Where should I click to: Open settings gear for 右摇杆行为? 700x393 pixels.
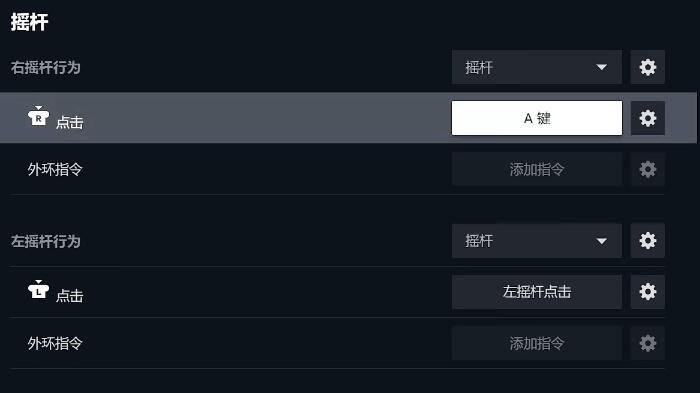pos(647,67)
